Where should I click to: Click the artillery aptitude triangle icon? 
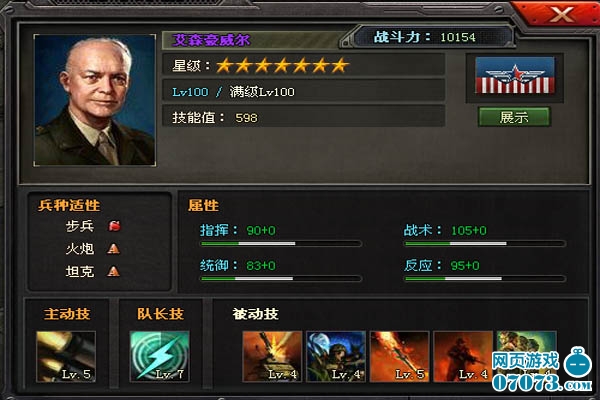[x=114, y=249]
